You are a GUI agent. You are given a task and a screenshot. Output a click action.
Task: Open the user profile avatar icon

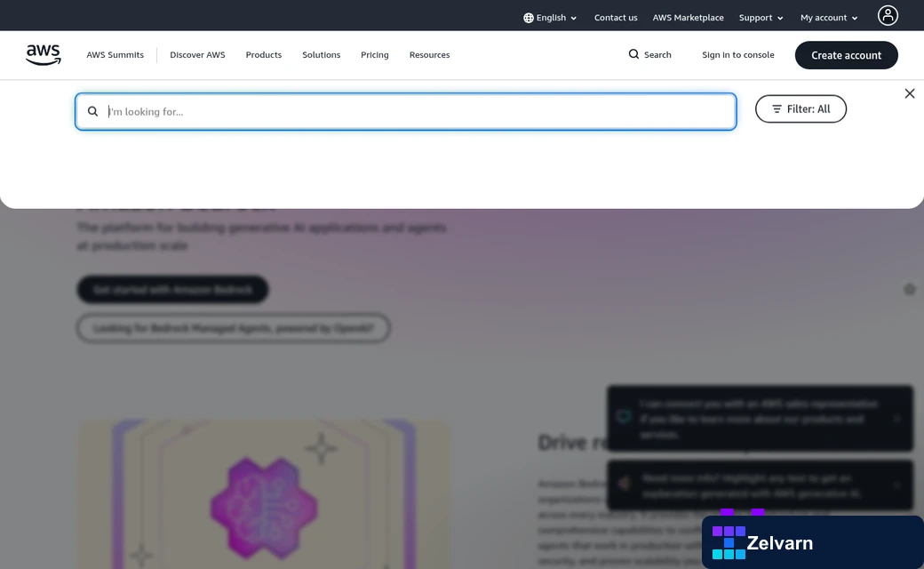pyautogui.click(x=888, y=15)
